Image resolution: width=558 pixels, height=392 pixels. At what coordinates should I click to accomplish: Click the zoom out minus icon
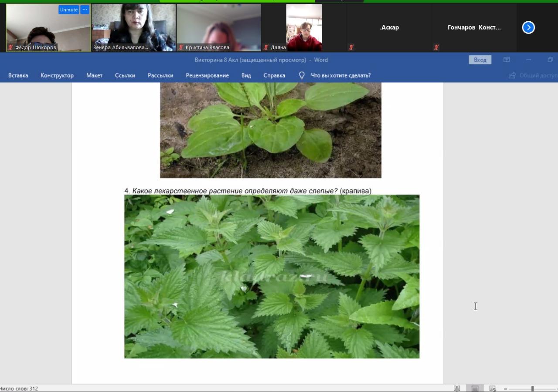tap(505, 389)
